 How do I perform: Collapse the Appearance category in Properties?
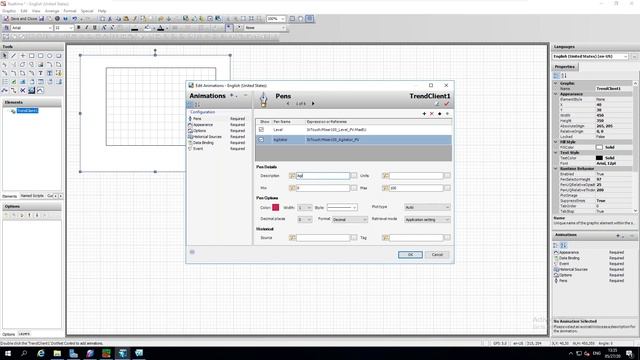[556, 94]
